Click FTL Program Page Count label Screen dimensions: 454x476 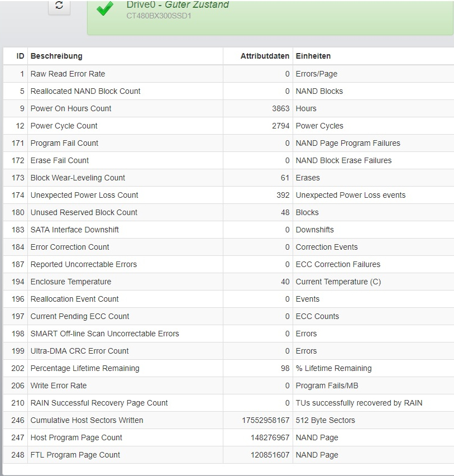75,454
